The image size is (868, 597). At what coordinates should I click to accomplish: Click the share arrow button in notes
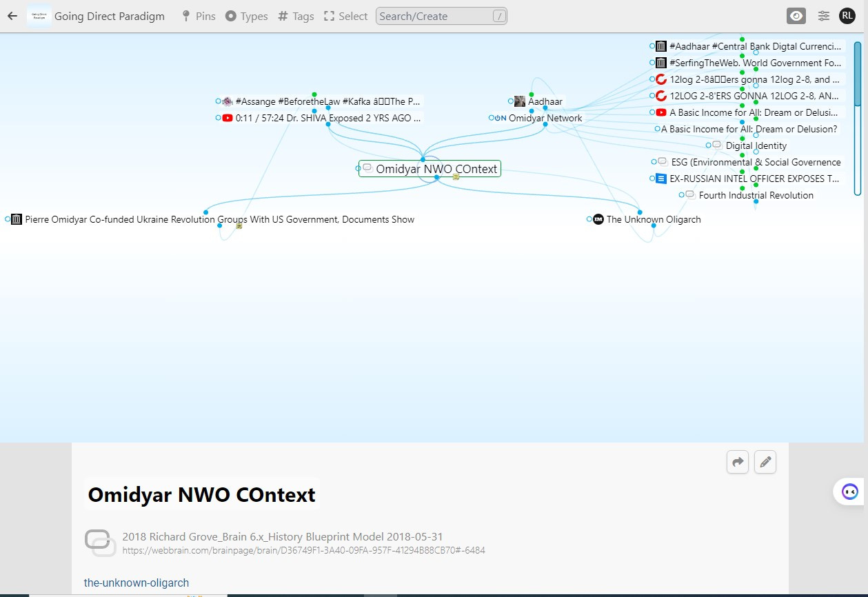[x=738, y=462]
